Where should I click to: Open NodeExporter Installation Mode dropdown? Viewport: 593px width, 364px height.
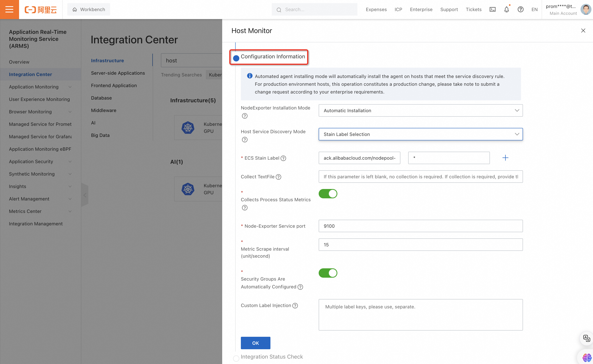click(421, 110)
